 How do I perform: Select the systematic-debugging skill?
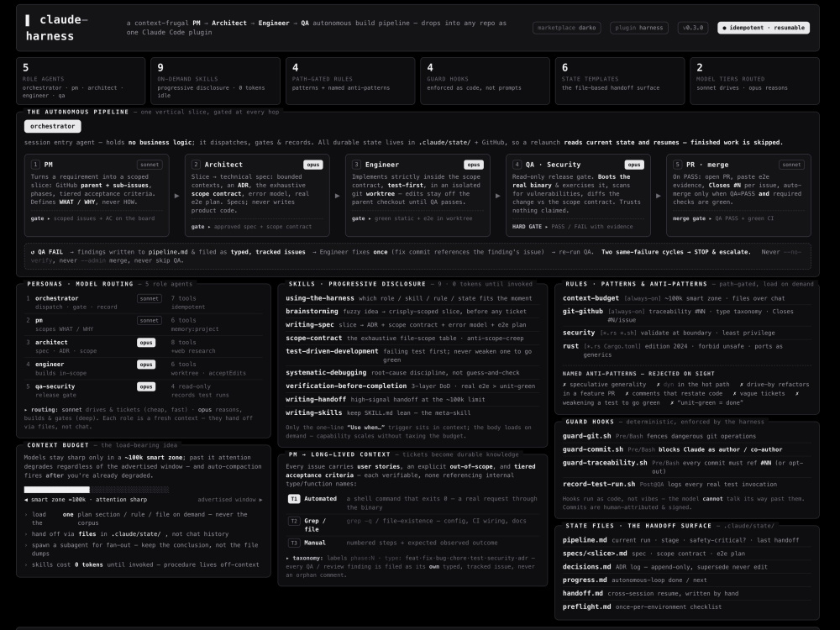coord(326,372)
